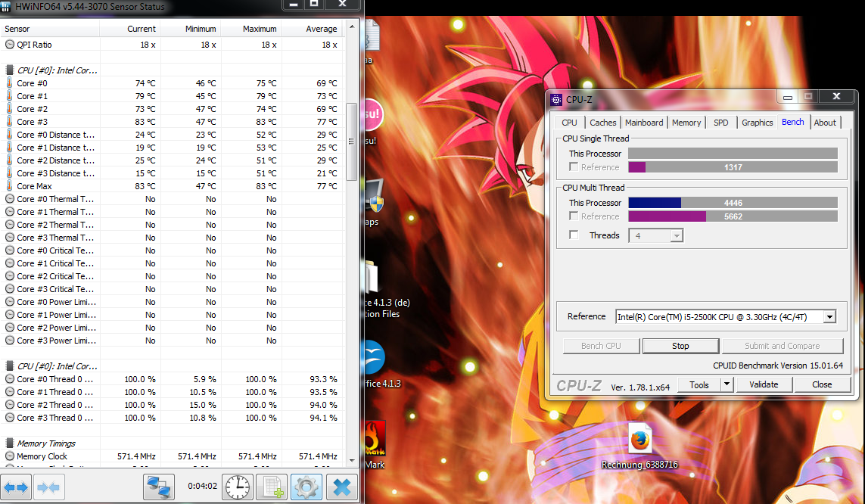The image size is (865, 504).
Task: Click HWiNFO vertical scrollbar thumb
Action: [351, 142]
